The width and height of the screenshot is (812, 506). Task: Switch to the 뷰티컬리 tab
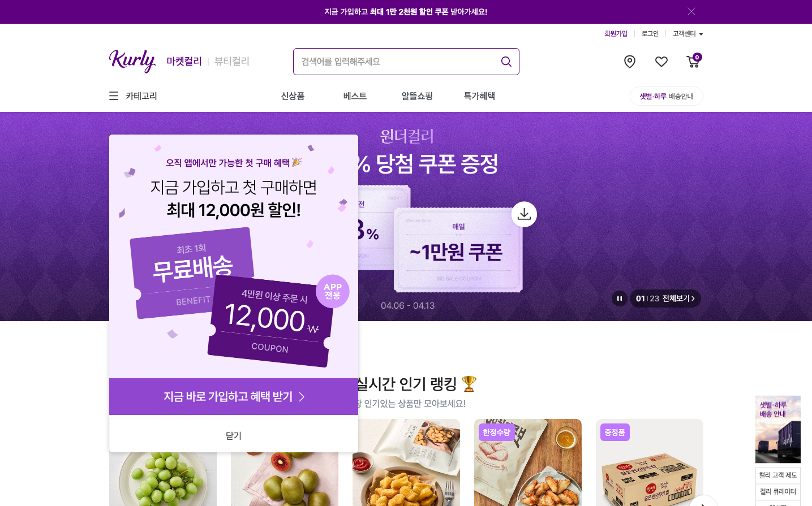232,61
